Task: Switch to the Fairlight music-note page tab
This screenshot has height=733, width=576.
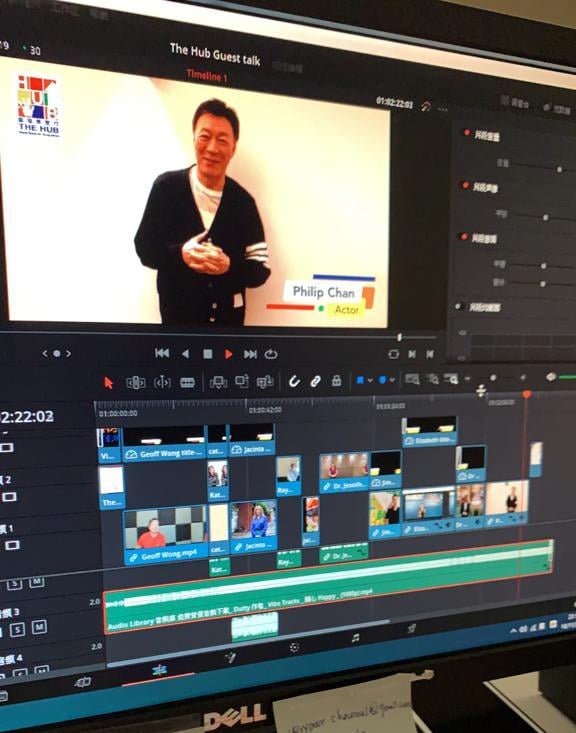Action: (x=356, y=638)
